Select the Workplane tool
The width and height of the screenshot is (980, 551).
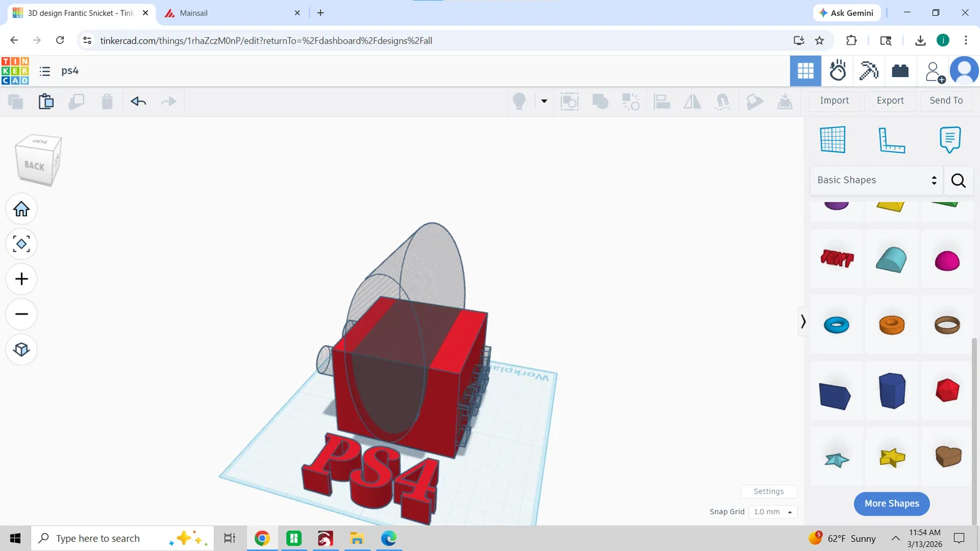click(833, 140)
